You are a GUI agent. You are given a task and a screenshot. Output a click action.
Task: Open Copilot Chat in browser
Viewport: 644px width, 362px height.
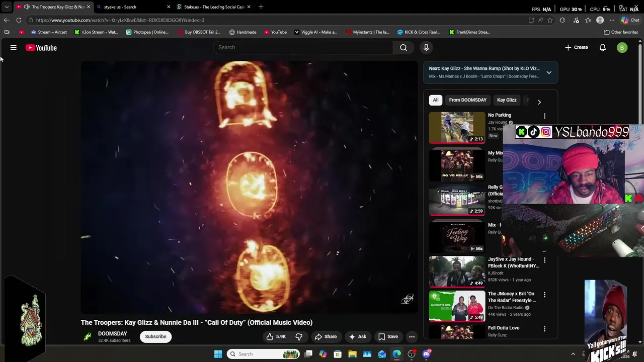click(630, 20)
